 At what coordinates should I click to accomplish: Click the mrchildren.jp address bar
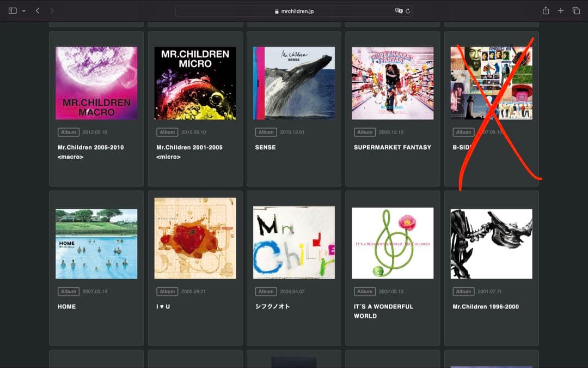tap(294, 11)
